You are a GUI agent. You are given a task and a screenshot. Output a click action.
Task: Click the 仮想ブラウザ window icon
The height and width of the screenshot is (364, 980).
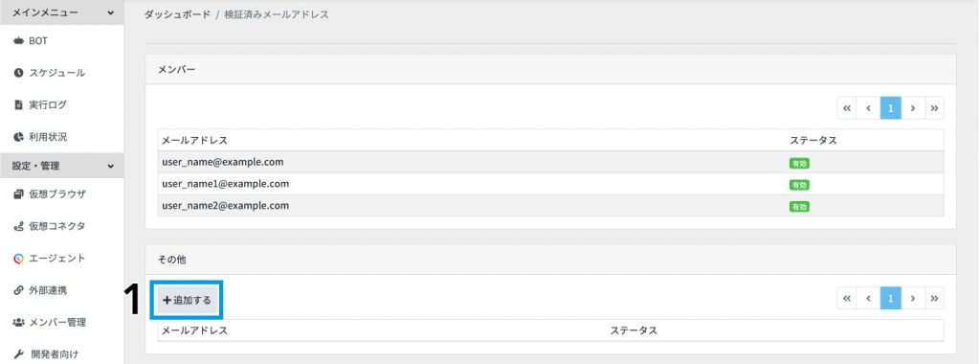point(18,194)
